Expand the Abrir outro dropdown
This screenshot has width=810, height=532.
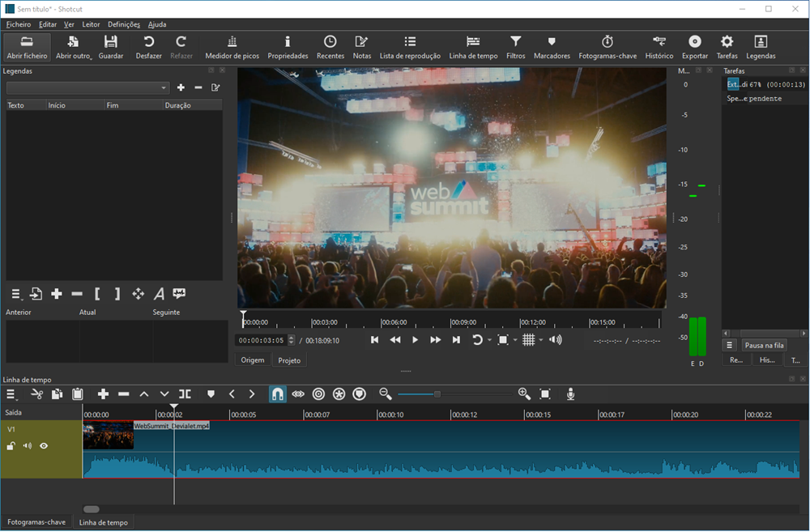[91, 57]
